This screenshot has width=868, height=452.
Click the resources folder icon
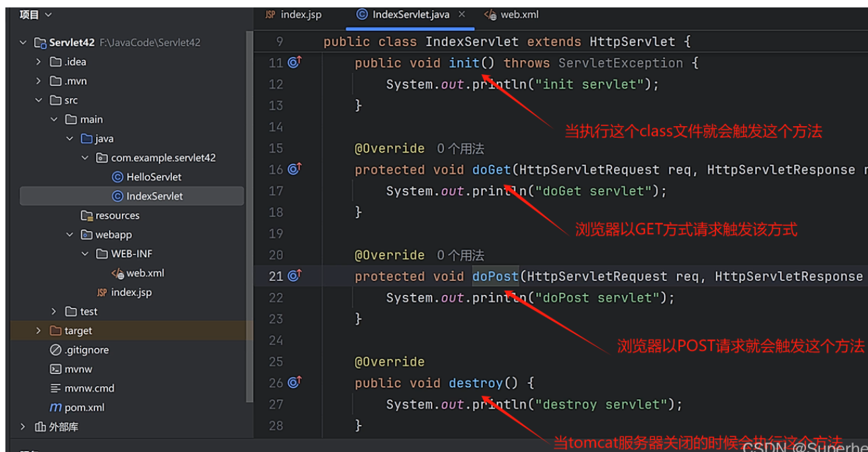[x=86, y=216]
